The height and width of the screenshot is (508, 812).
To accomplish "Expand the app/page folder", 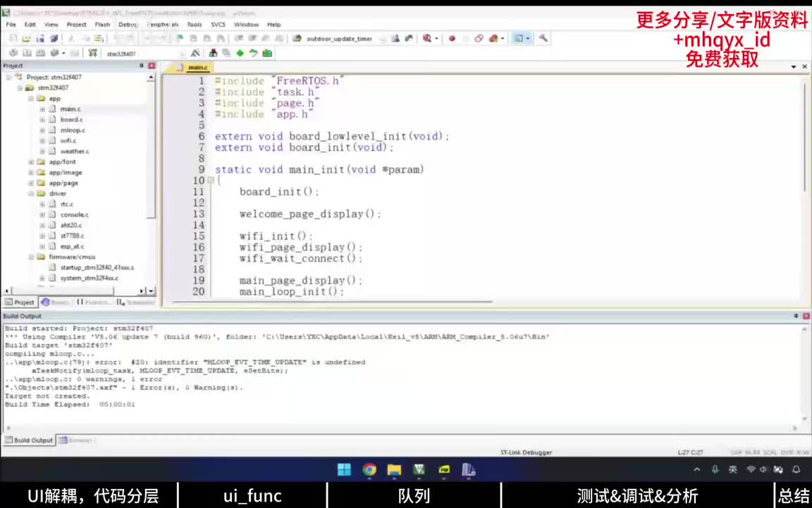I will [31, 183].
